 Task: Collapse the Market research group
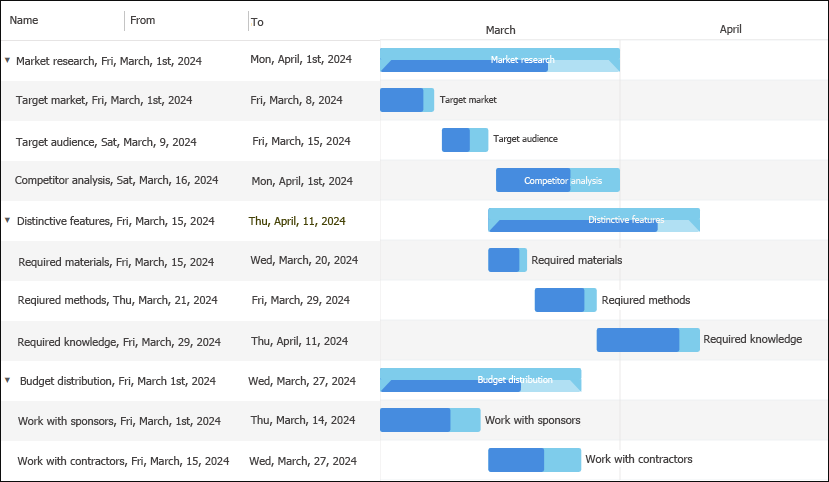pos(7,60)
